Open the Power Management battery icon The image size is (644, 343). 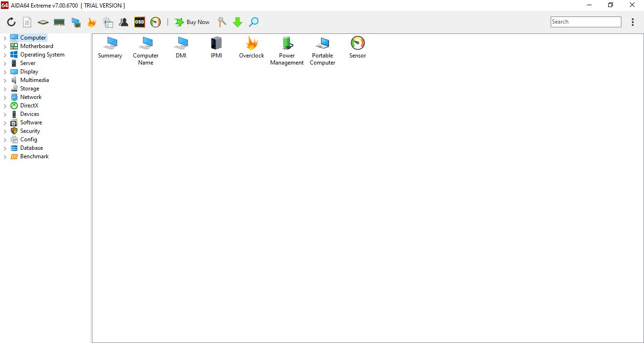point(287,51)
